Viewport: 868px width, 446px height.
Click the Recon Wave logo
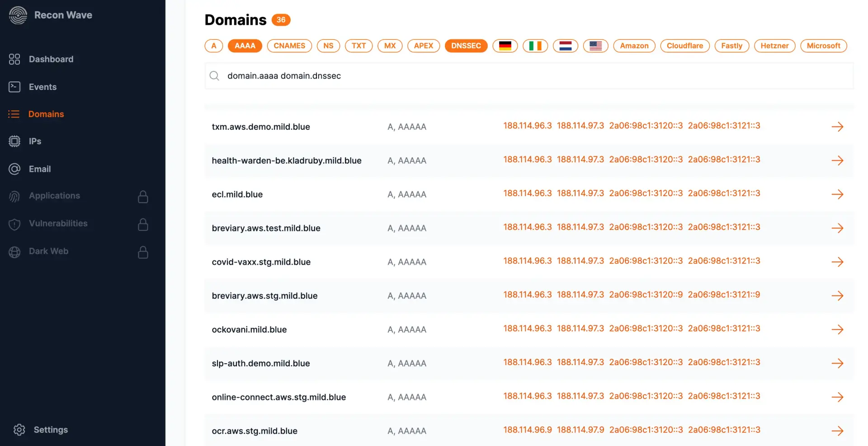18,15
